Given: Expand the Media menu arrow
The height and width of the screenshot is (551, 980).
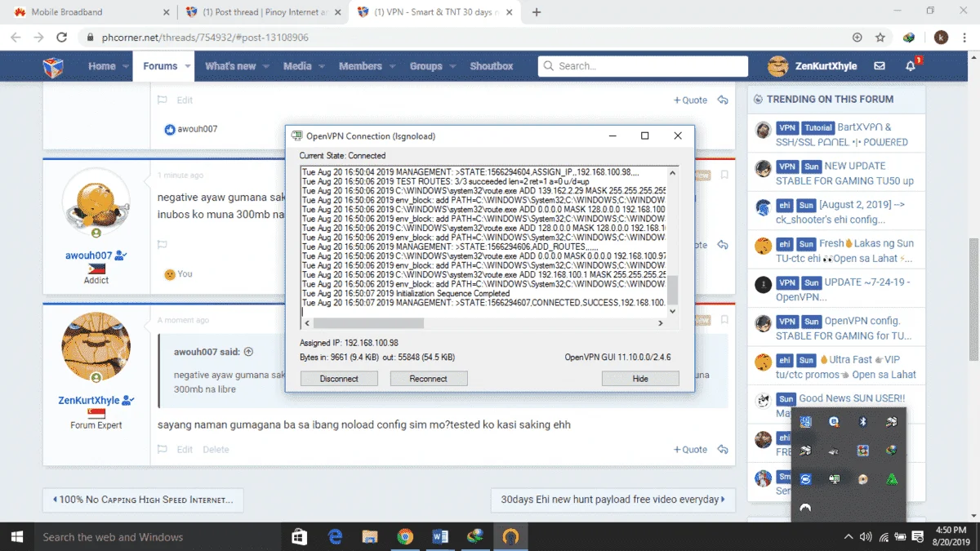Looking at the screenshot, I should point(322,66).
